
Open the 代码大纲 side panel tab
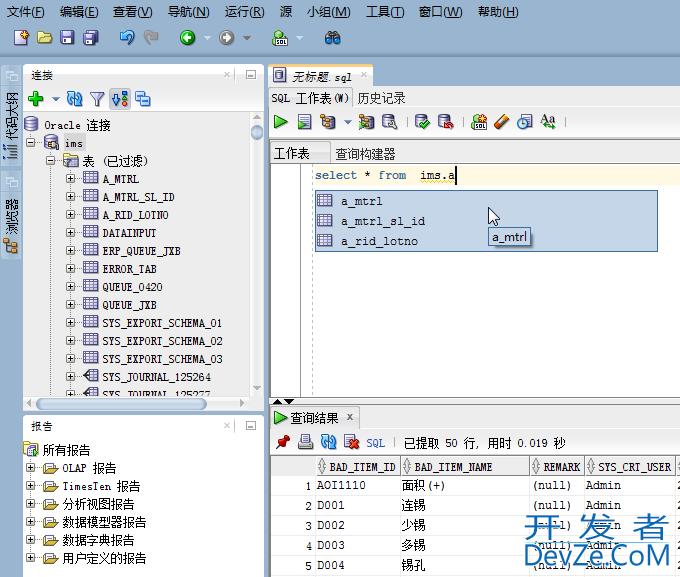click(x=12, y=126)
